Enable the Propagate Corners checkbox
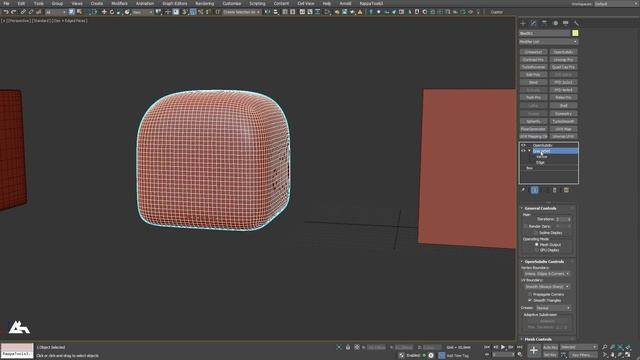Image resolution: width=640 pixels, height=360 pixels. point(530,294)
